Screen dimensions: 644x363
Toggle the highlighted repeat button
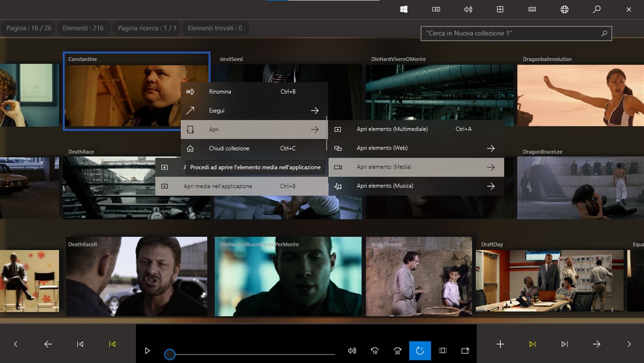pos(420,351)
